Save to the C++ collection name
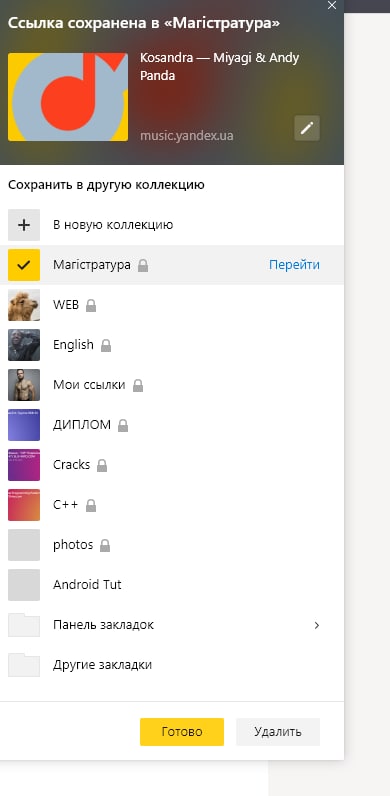The width and height of the screenshot is (390, 796). click(66, 505)
